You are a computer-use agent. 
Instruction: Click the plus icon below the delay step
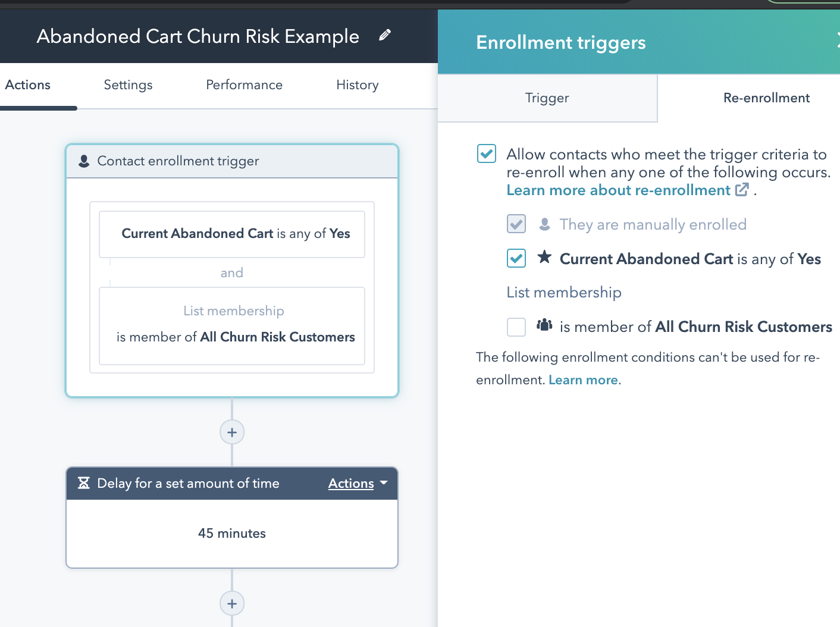232,604
